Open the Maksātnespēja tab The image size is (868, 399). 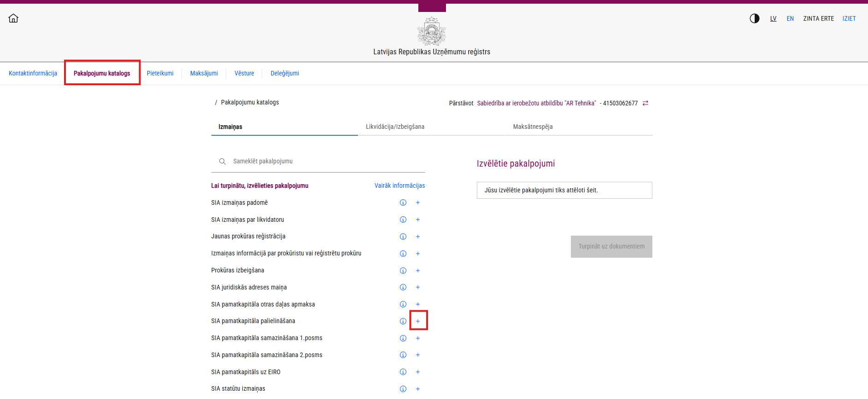point(533,127)
